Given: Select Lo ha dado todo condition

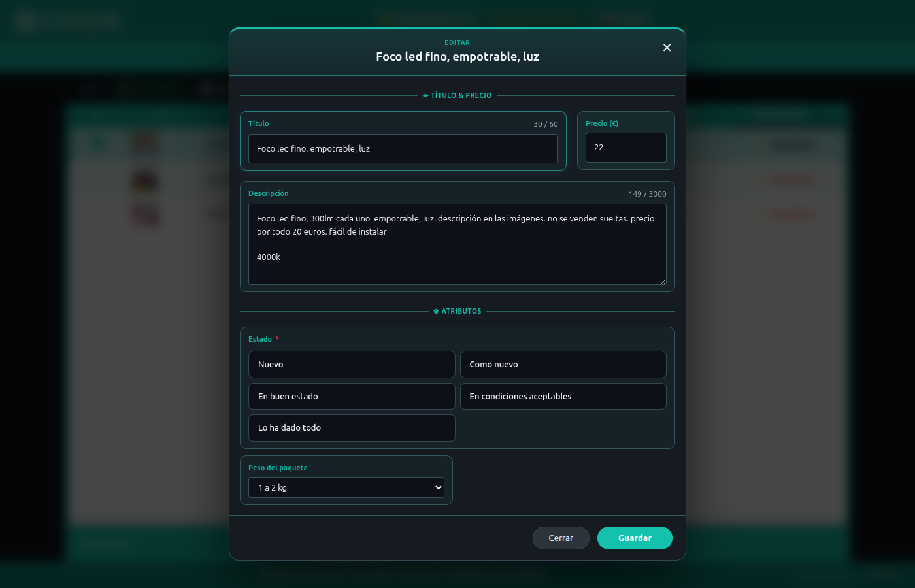Looking at the screenshot, I should point(352,428).
